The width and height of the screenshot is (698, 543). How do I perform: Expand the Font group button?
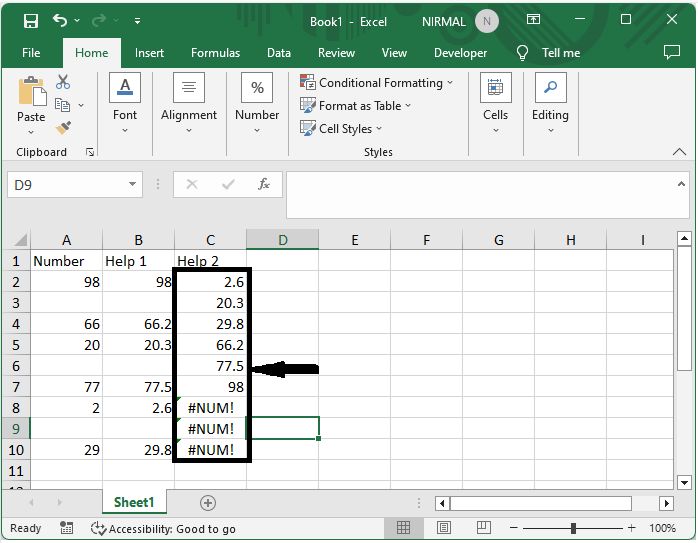click(125, 104)
